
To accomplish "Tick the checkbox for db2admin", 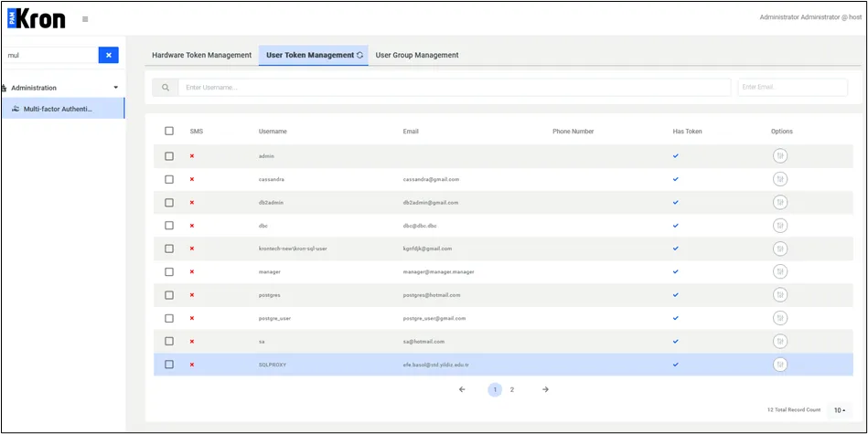I will click(169, 203).
